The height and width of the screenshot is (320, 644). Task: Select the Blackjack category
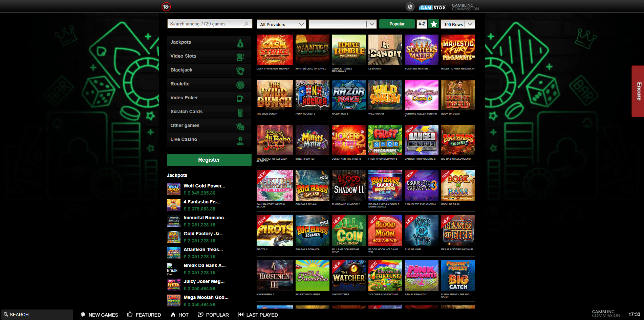209,70
